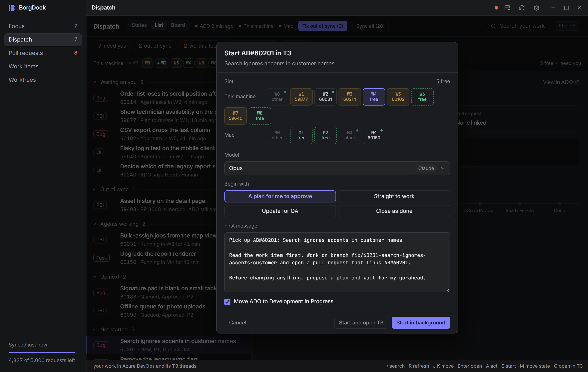This screenshot has width=588, height=372.
Task: Choose 'Update for QA' option
Action: 280,211
